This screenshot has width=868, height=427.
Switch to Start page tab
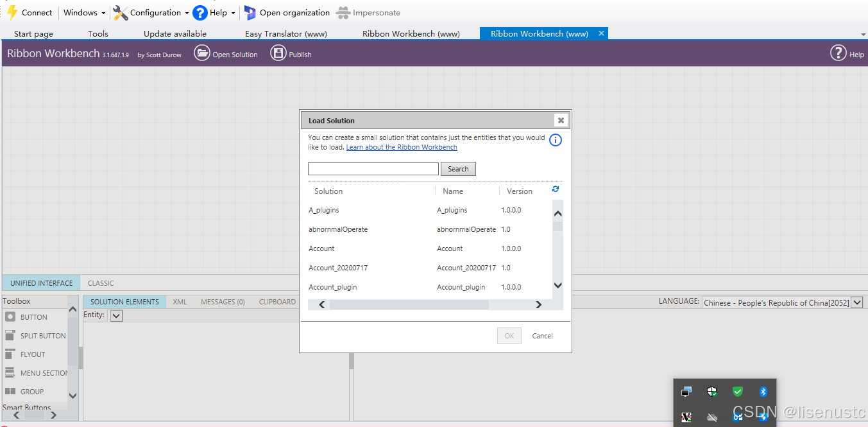[33, 34]
